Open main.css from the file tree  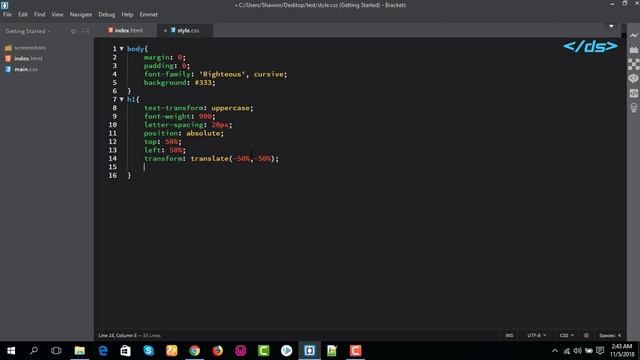[x=21, y=69]
